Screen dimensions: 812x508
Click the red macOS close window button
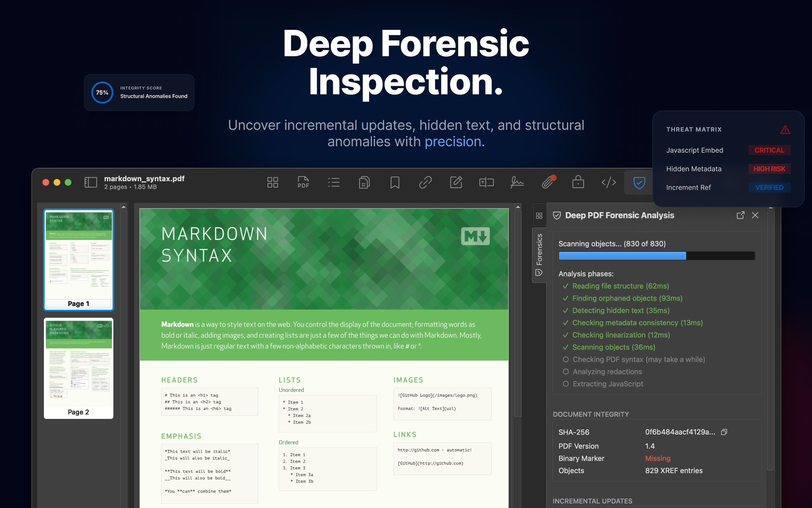tap(46, 182)
